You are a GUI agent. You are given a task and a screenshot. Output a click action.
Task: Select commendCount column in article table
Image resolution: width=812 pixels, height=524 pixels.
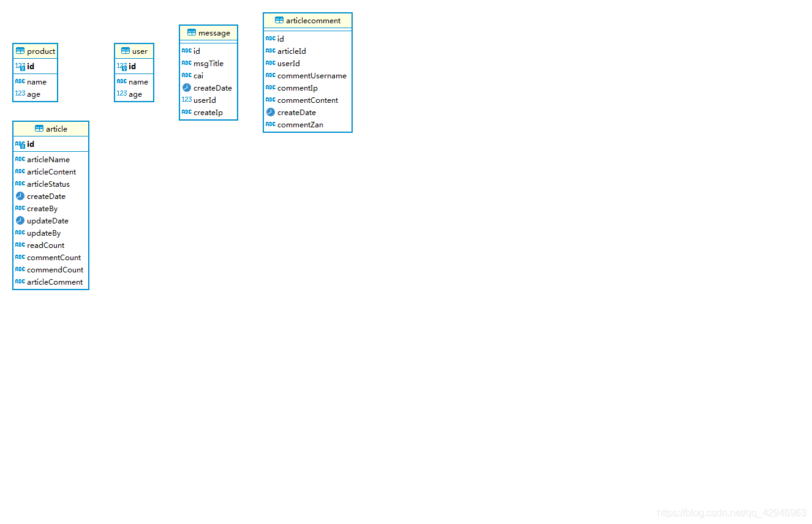point(51,269)
